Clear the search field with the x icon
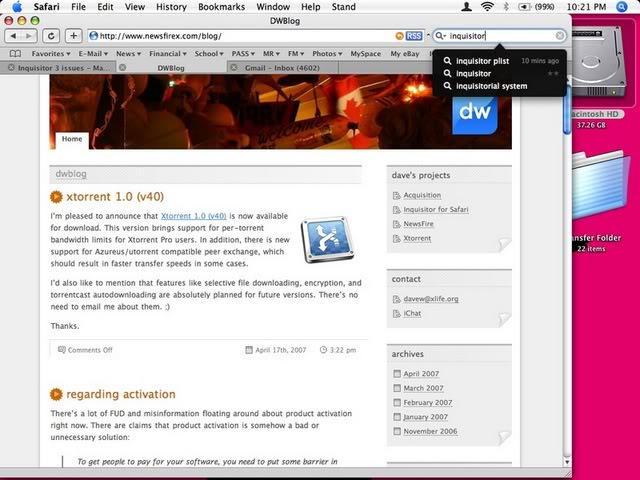 pyautogui.click(x=560, y=36)
